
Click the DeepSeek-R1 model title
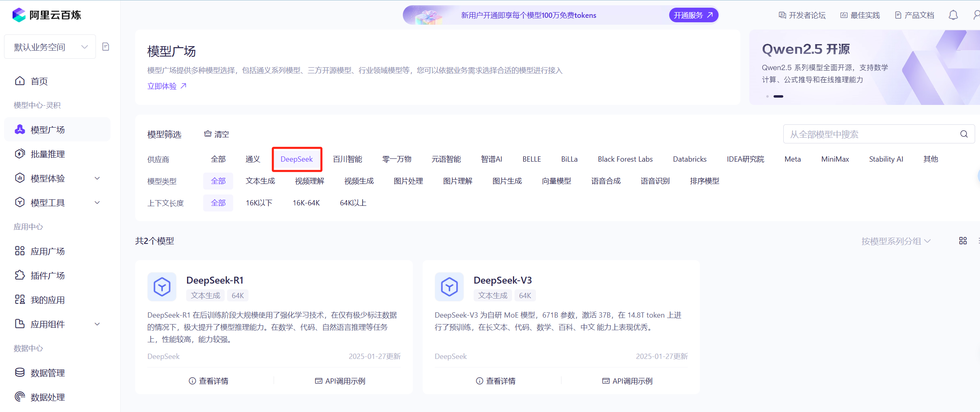[x=215, y=280]
